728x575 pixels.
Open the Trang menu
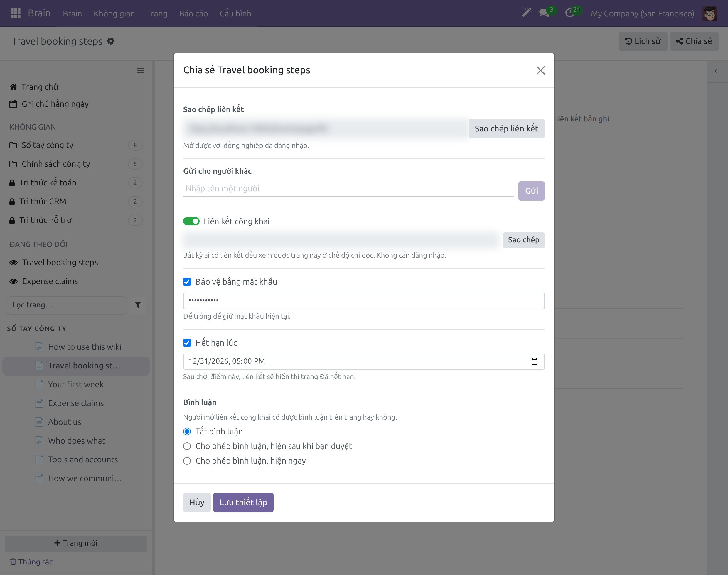(157, 13)
